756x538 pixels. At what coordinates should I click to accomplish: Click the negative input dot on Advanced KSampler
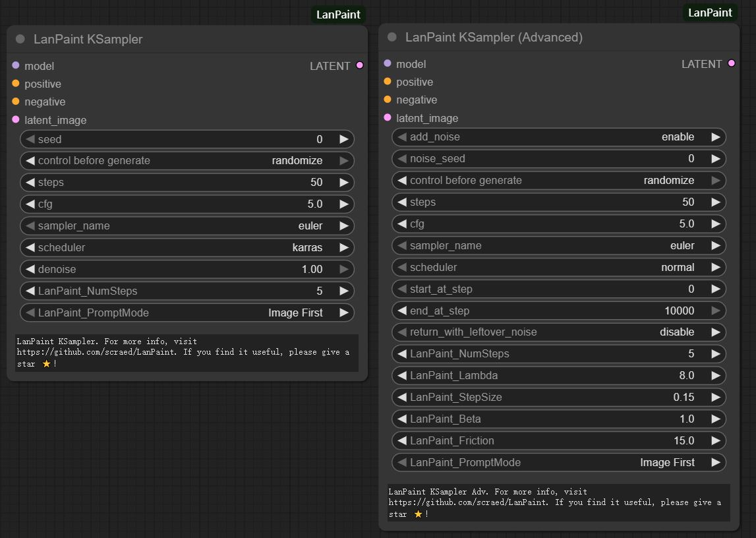click(x=388, y=100)
